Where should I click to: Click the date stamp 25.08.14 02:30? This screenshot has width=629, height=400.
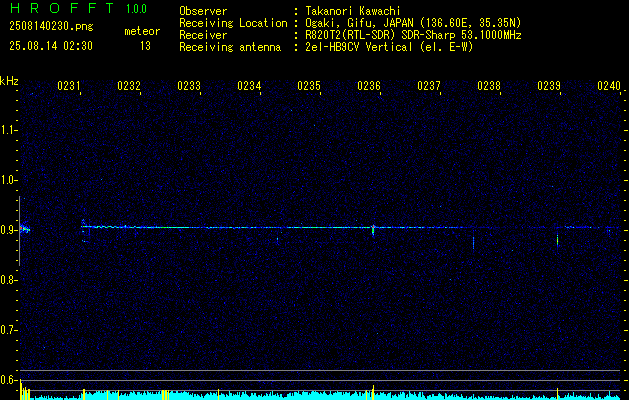pos(51,46)
